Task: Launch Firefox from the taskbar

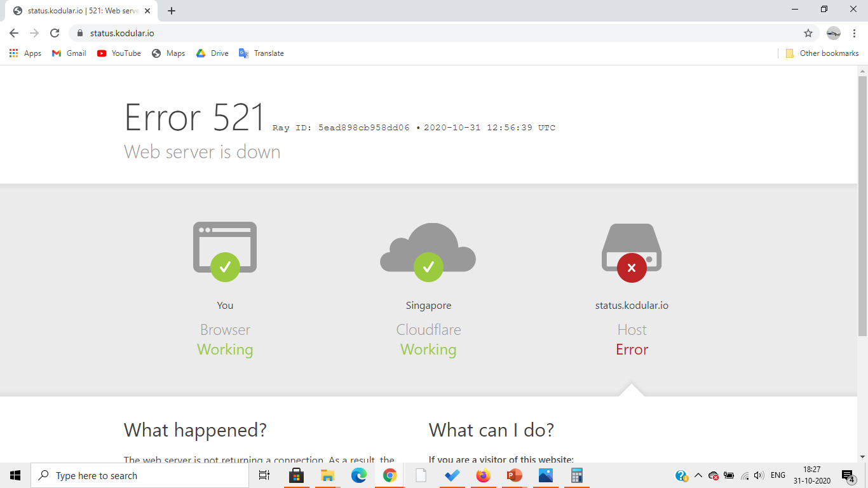Action: click(484, 475)
